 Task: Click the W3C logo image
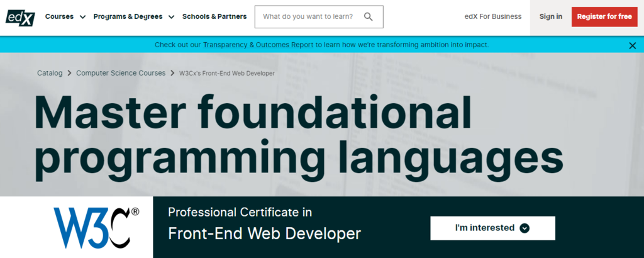tap(96, 227)
